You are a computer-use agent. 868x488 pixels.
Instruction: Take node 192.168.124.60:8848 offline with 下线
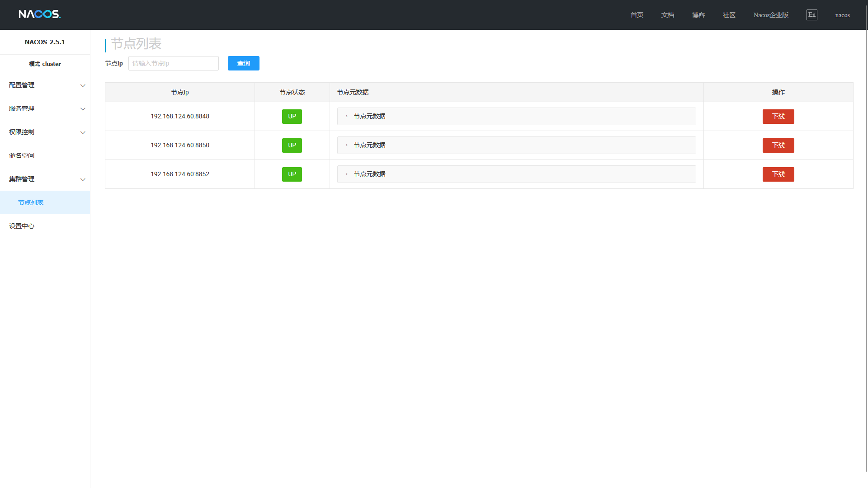(778, 117)
